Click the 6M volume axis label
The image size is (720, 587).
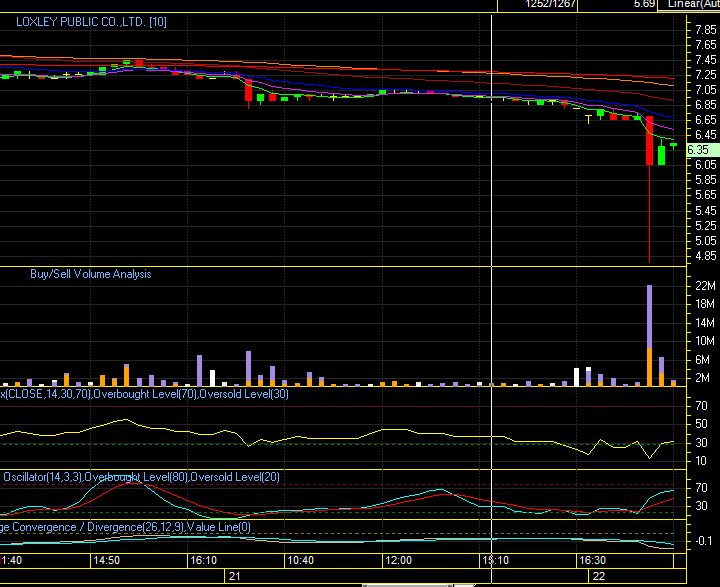pos(703,360)
